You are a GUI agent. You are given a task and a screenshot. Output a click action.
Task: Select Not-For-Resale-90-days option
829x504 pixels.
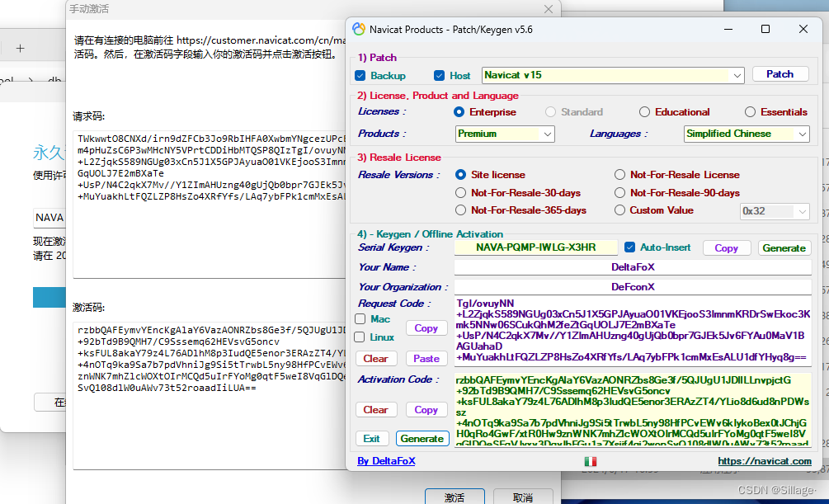tap(619, 193)
